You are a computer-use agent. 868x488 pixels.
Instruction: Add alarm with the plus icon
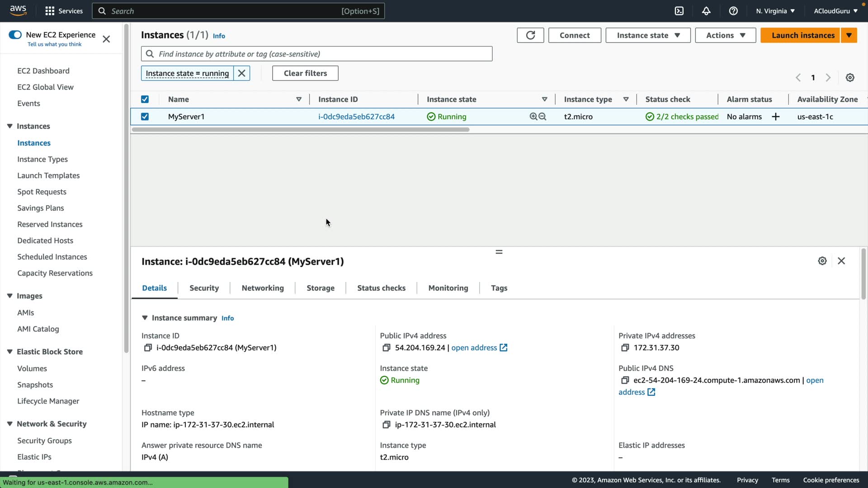click(776, 117)
